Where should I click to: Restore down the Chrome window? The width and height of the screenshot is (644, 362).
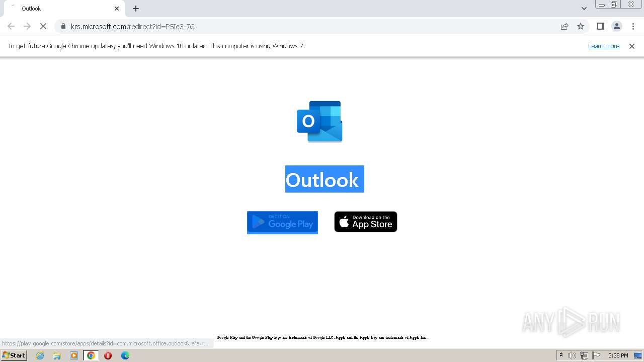click(x=614, y=5)
